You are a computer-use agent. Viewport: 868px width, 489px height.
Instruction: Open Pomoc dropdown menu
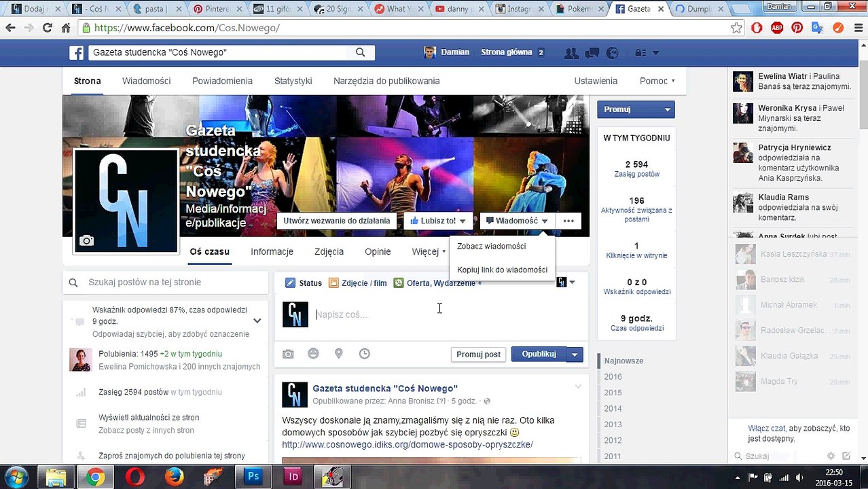pos(657,81)
